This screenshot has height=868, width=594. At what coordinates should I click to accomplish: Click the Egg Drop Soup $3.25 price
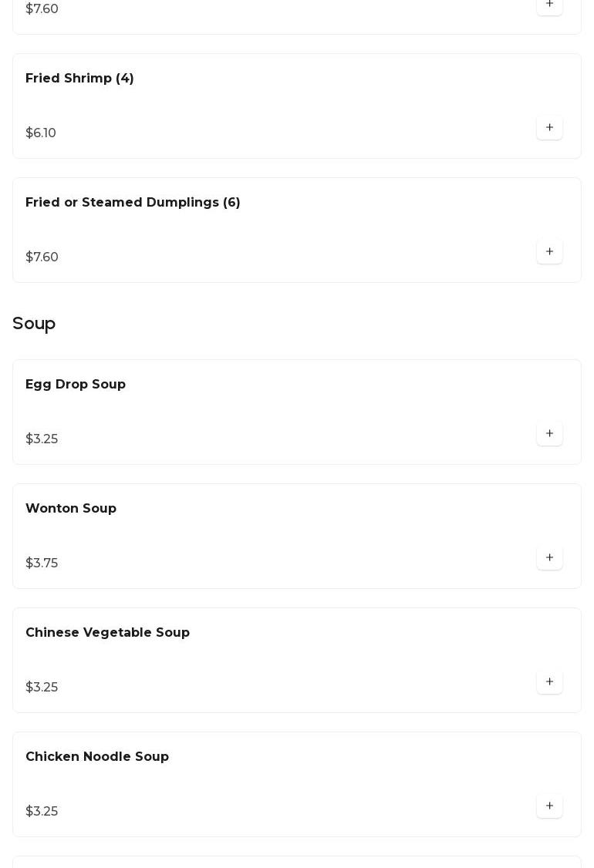[x=42, y=439]
